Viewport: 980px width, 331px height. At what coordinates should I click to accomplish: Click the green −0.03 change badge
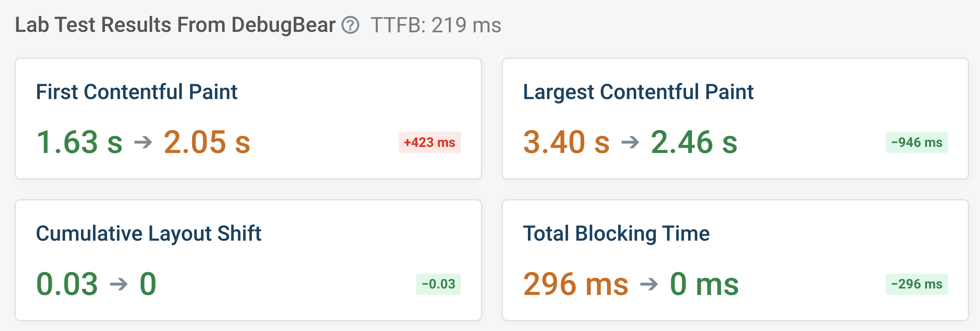(438, 284)
